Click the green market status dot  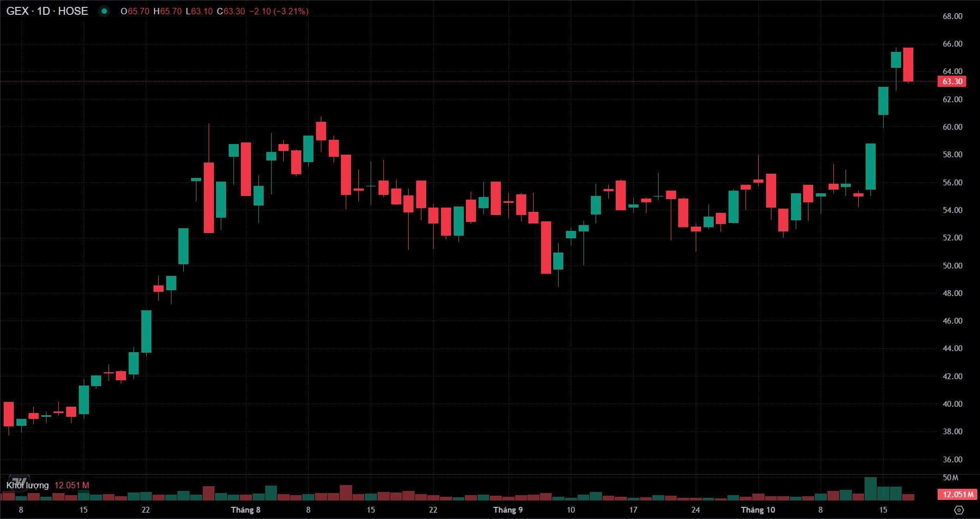tap(104, 11)
